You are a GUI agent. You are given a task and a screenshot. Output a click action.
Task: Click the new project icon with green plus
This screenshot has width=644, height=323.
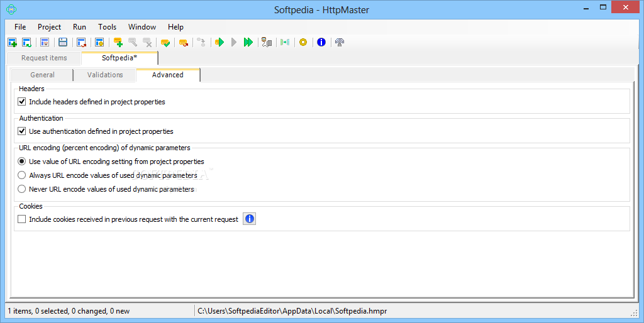(x=13, y=42)
